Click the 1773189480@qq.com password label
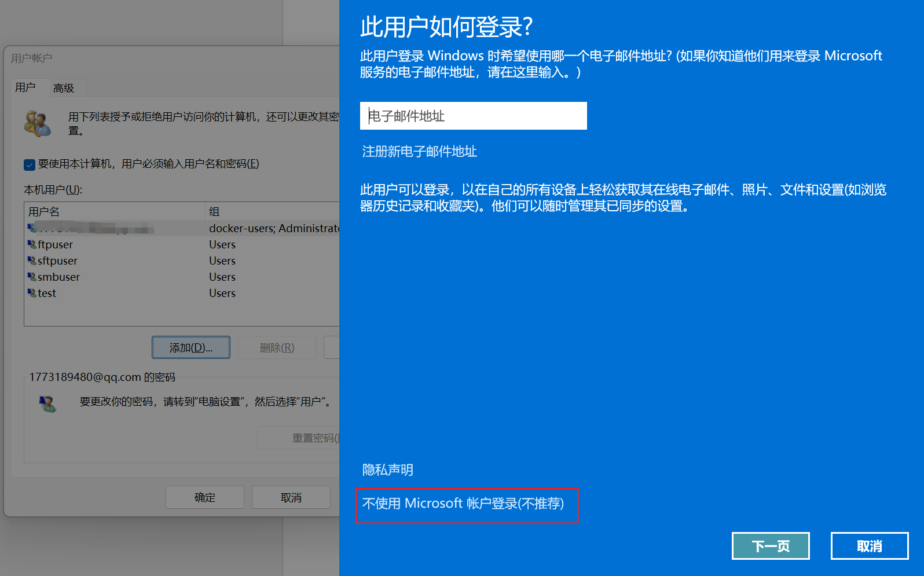924x576 pixels. coord(102,377)
